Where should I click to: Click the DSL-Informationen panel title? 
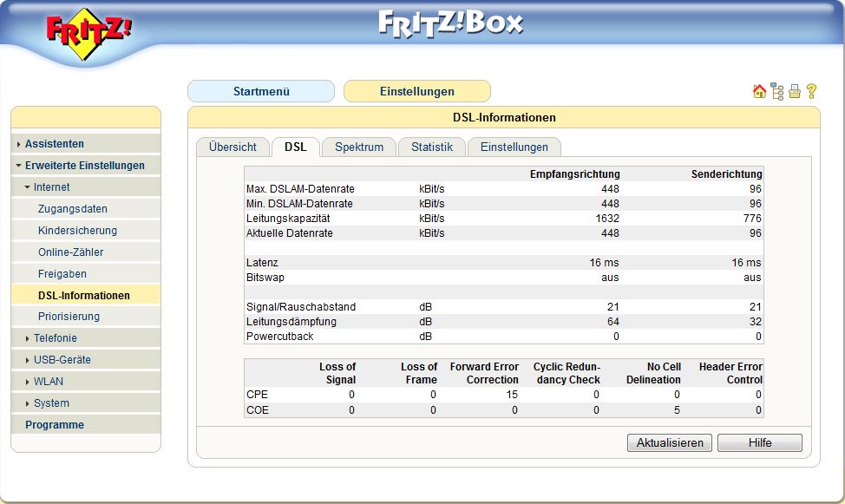504,117
